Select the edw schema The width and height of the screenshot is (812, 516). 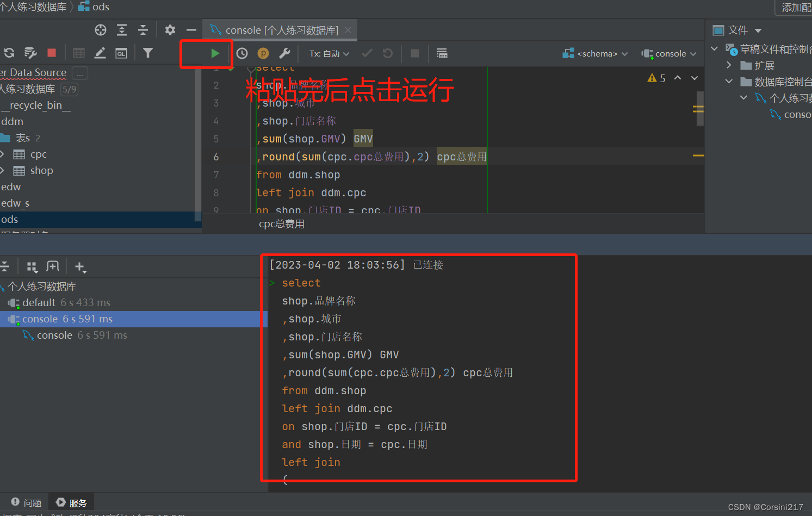[11, 187]
